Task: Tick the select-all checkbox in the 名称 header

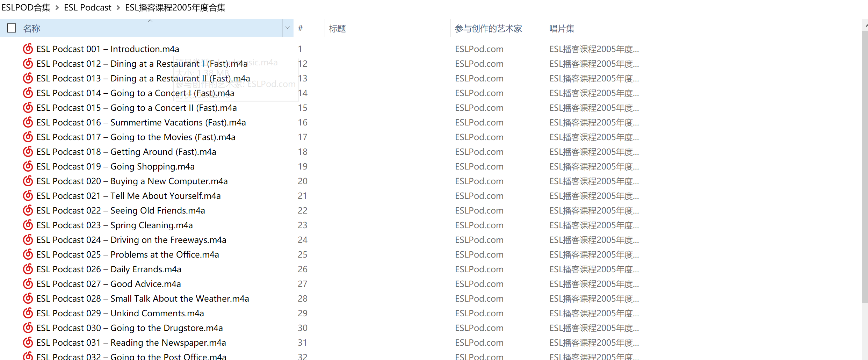Action: point(12,28)
